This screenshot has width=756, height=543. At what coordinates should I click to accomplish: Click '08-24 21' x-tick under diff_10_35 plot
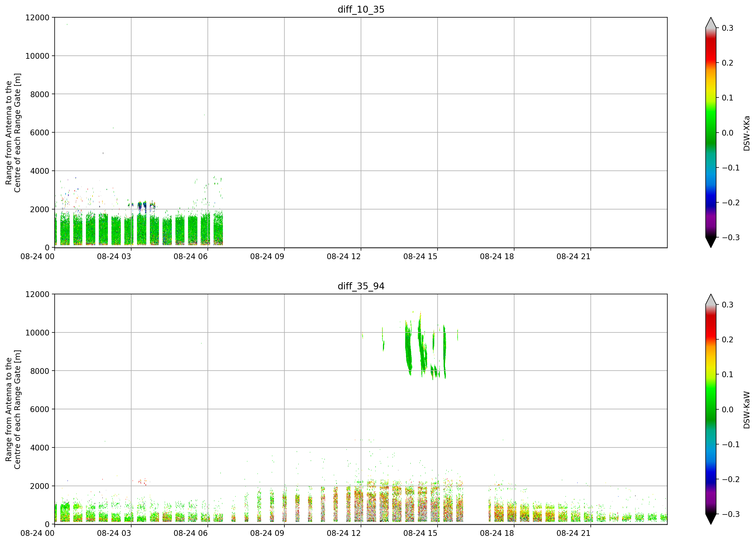pos(573,256)
